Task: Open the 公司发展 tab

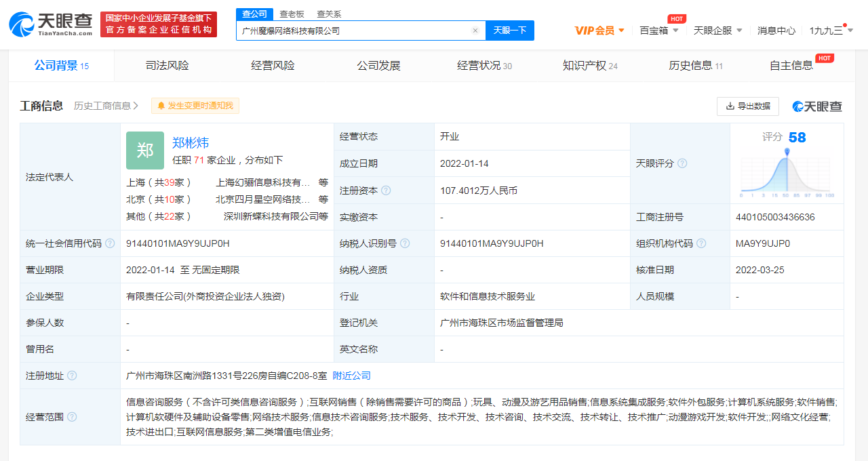Action: pyautogui.click(x=378, y=66)
